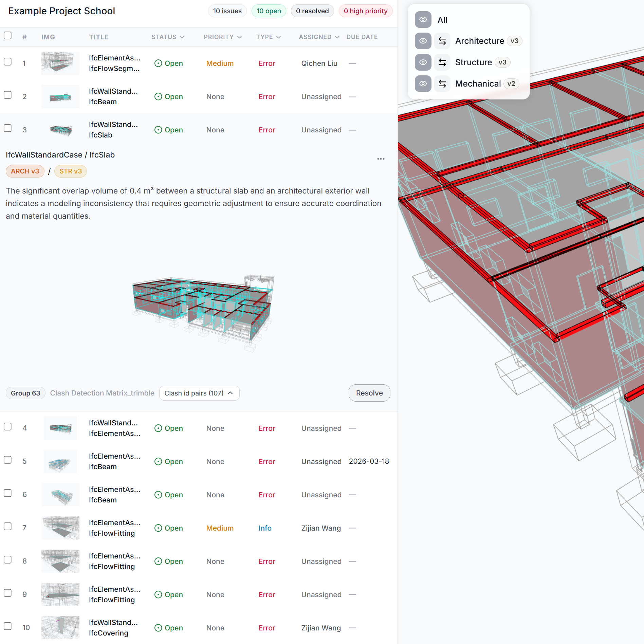
Task: Select the 0 high priority filter
Action: (x=365, y=11)
